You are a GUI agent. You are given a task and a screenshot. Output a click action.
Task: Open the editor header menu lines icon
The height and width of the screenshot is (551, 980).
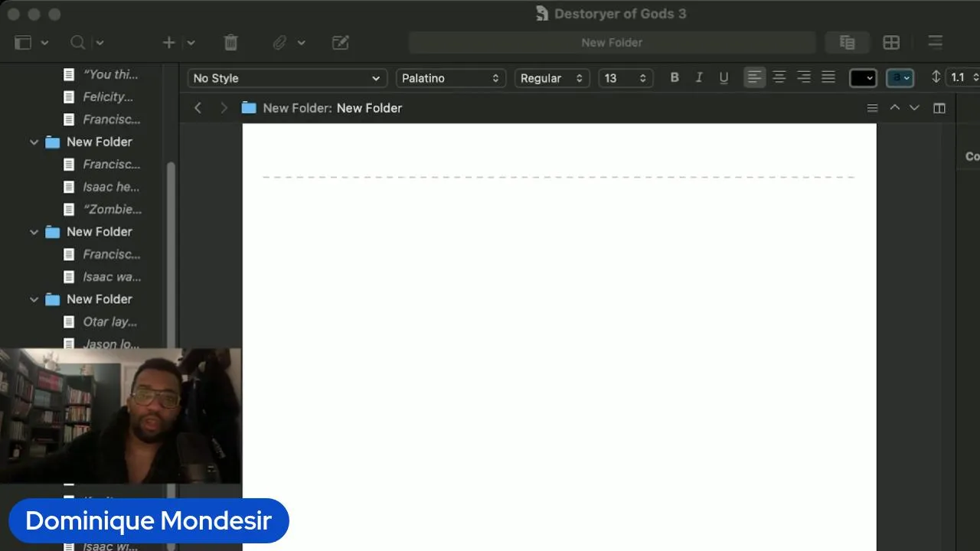click(872, 108)
